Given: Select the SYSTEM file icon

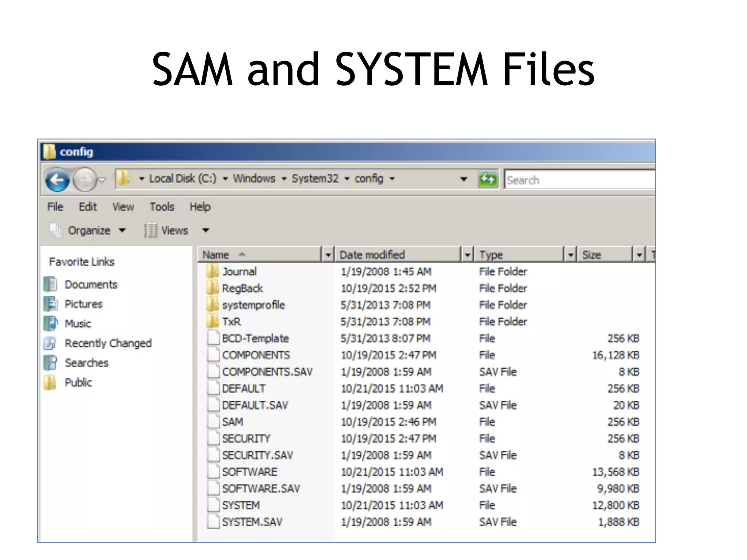Looking at the screenshot, I should click(213, 505).
